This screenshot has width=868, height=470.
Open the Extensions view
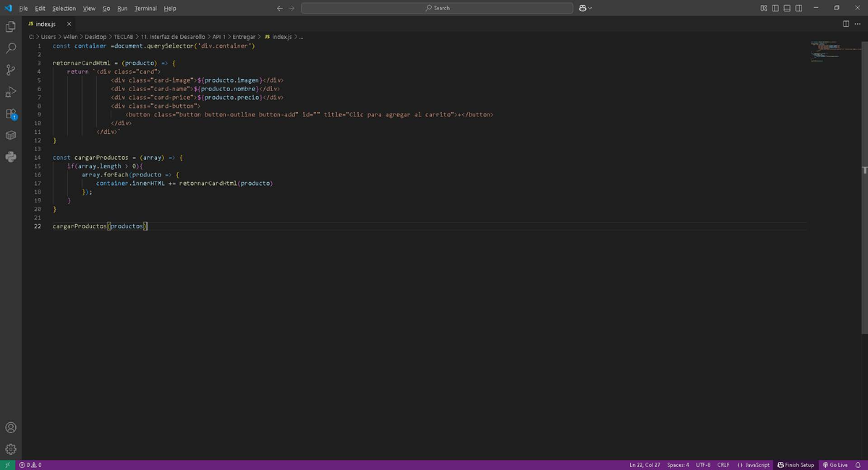click(x=11, y=114)
